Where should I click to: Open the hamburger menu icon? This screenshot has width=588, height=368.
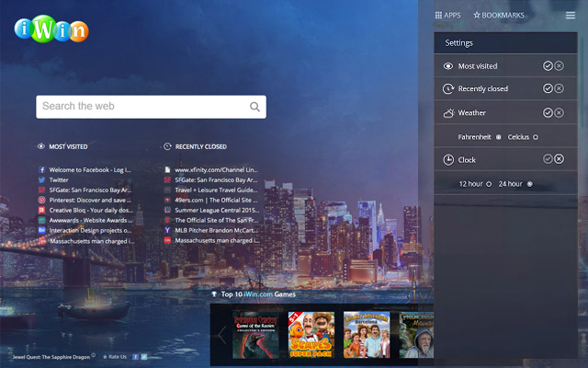(571, 16)
